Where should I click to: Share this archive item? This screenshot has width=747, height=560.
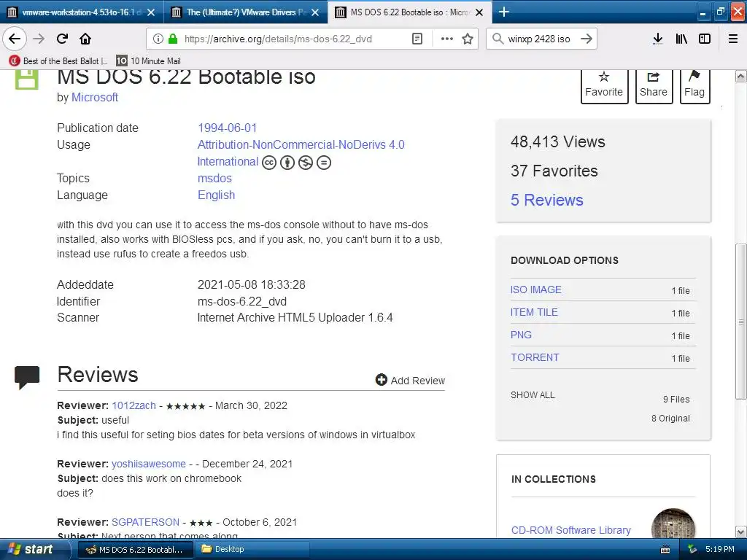[654, 86]
